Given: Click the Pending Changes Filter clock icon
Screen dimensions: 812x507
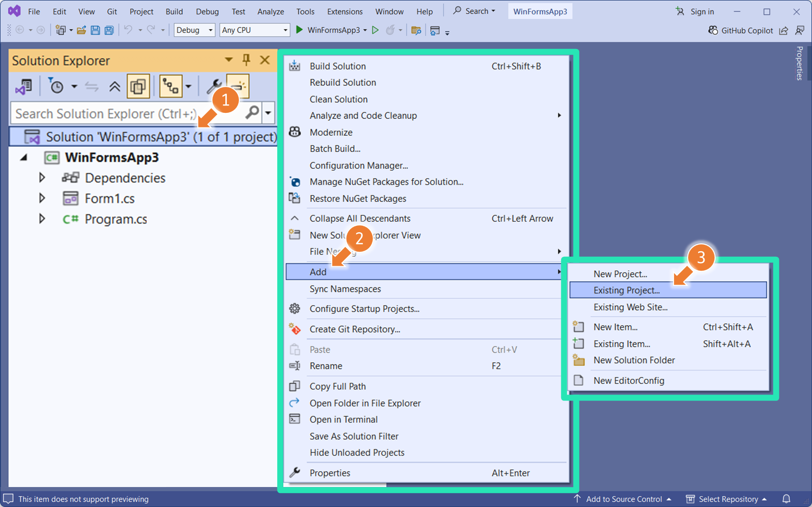Looking at the screenshot, I should click(x=56, y=86).
